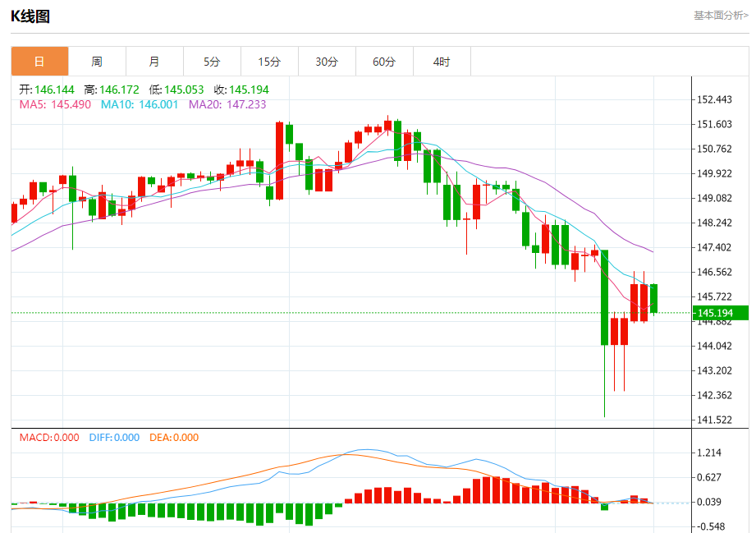Click the 142.362 price axis label
This screenshot has height=533, width=756.
point(714,395)
